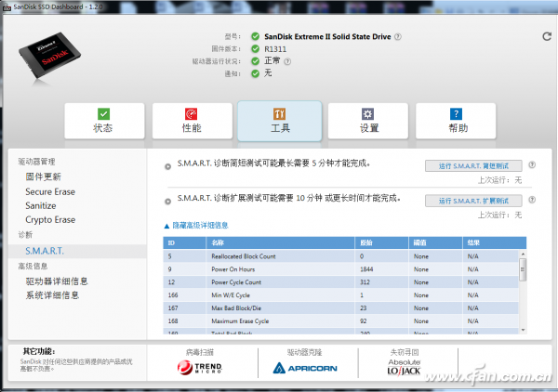Select the 工具 tools tab
The height and width of the screenshot is (392, 558).
point(280,121)
